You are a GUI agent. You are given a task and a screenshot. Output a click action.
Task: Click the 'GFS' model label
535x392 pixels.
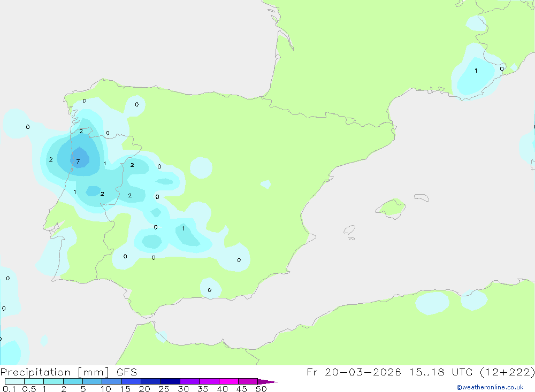coord(127,372)
